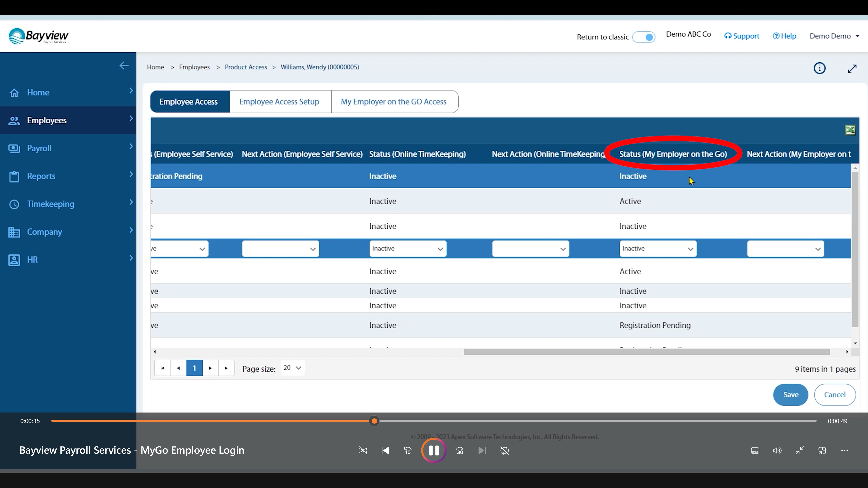This screenshot has height=488, width=868.
Task: Toggle the Return to classic switch
Action: click(644, 37)
